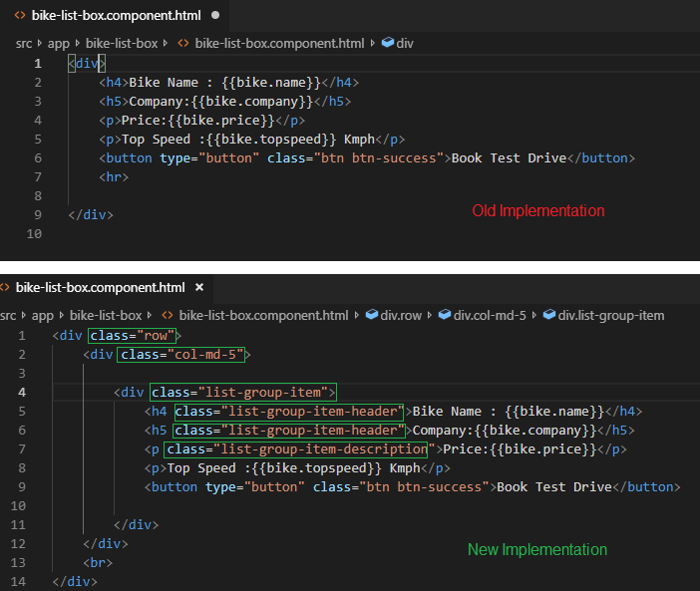Click div.list-group-item symbol icon in breadcrumb
Screen dimensions: 700x591
(x=548, y=315)
